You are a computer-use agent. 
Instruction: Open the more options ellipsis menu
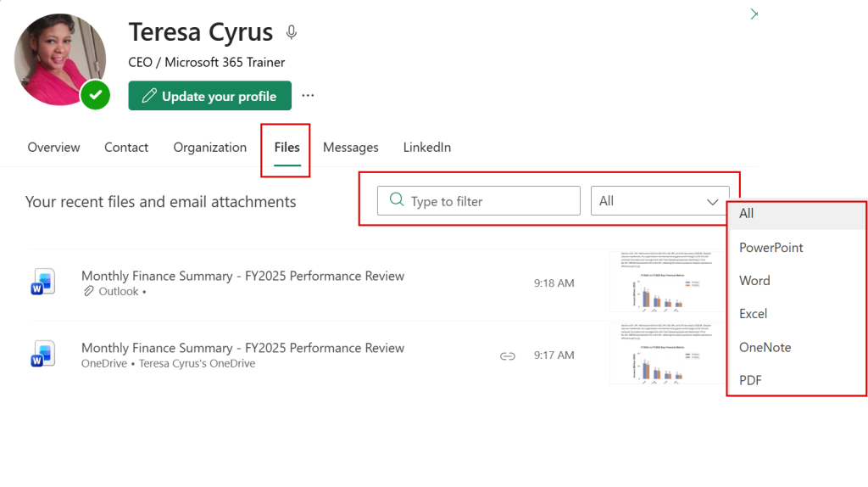click(308, 95)
